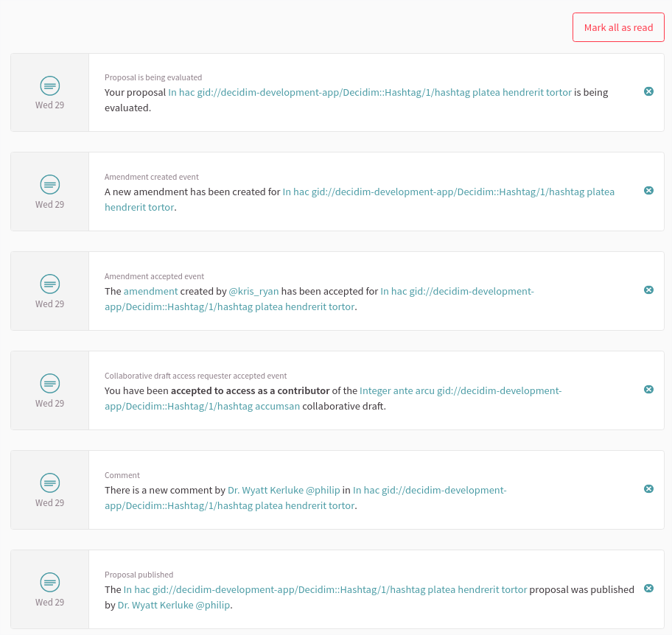Dismiss the 'Comment' notification
The image size is (672, 635).
[x=648, y=489]
